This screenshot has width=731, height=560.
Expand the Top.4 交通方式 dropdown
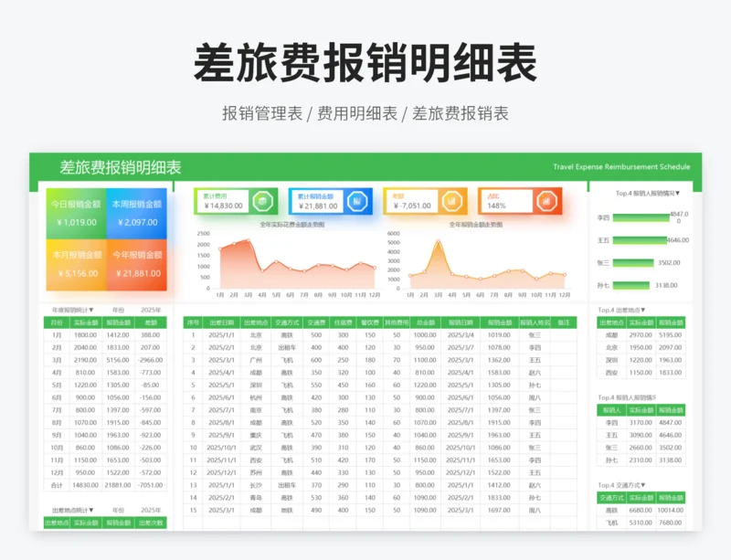coord(643,485)
